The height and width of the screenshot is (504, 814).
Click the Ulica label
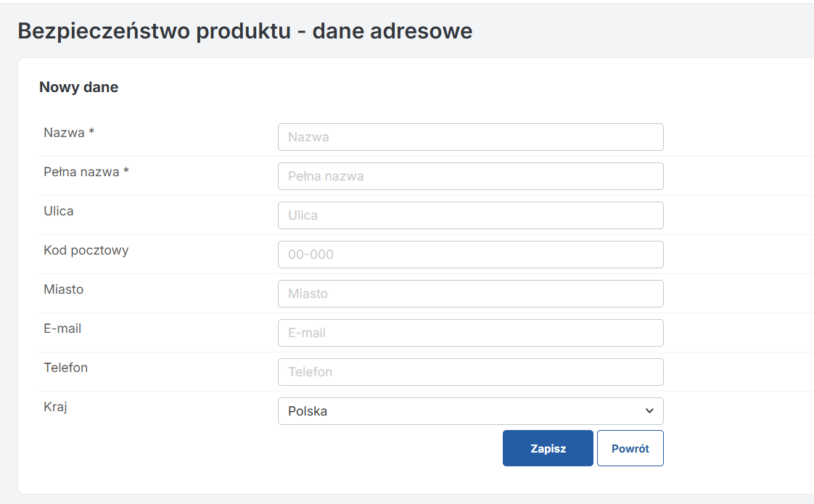pos(59,211)
